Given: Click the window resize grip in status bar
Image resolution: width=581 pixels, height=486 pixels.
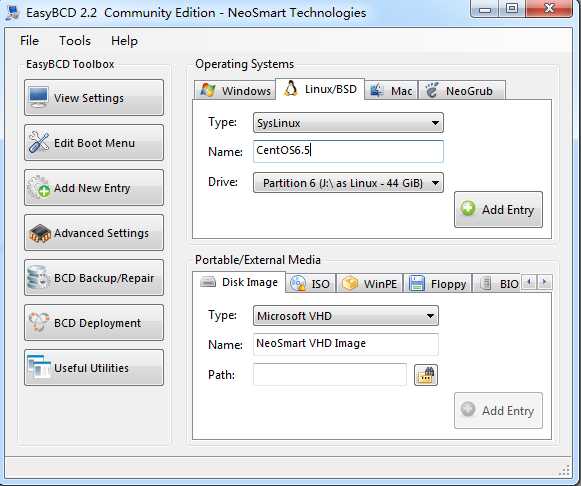Looking at the screenshot, I should pos(565,470).
